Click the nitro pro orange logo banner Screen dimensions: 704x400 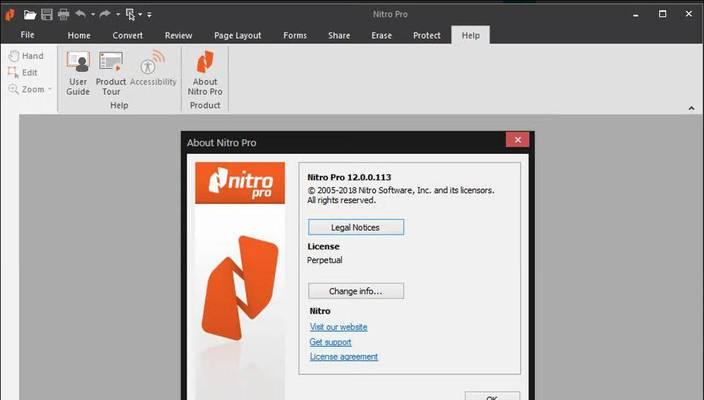tap(240, 183)
